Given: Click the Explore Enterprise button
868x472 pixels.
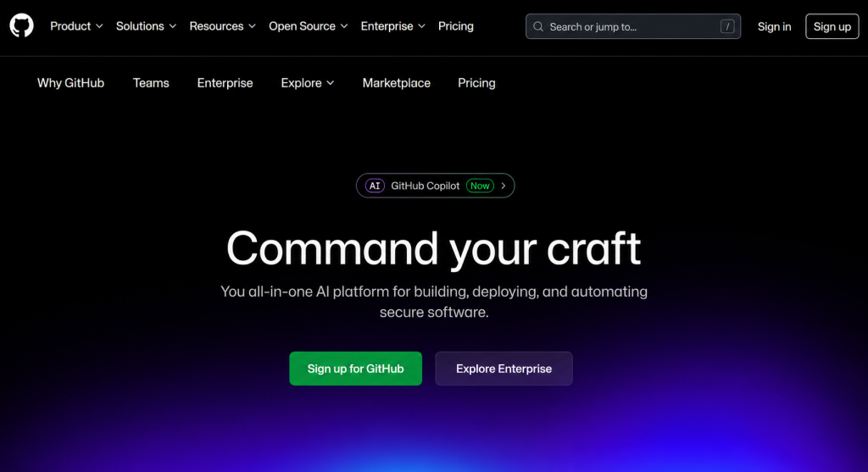Looking at the screenshot, I should 504,369.
